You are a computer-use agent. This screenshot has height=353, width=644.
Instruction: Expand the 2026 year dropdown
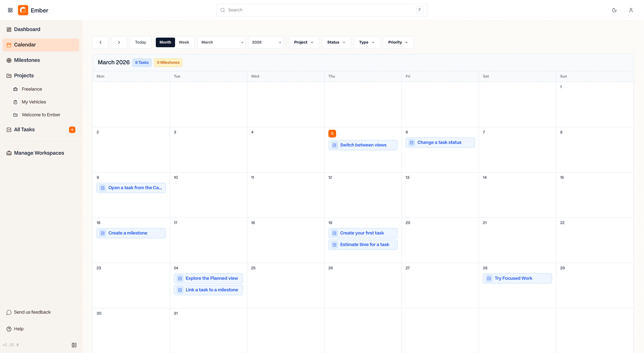[265, 42]
